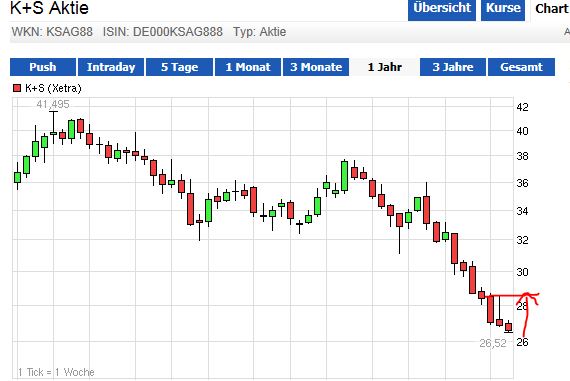This screenshot has width=570, height=381.
Task: Click the 34 axis label
Action: [522, 210]
